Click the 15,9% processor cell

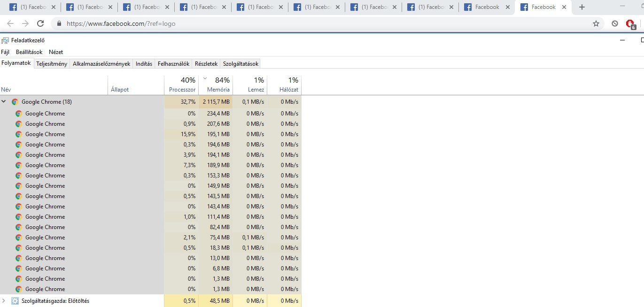tap(181, 134)
